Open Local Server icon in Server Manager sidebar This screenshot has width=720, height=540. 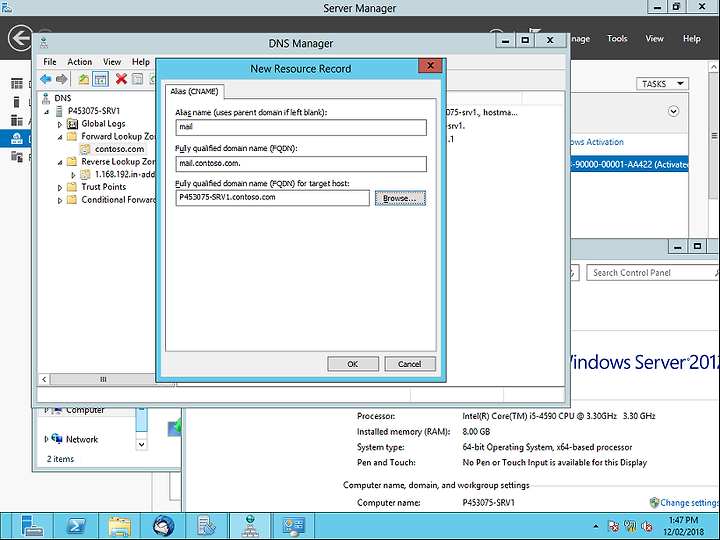tap(17, 102)
